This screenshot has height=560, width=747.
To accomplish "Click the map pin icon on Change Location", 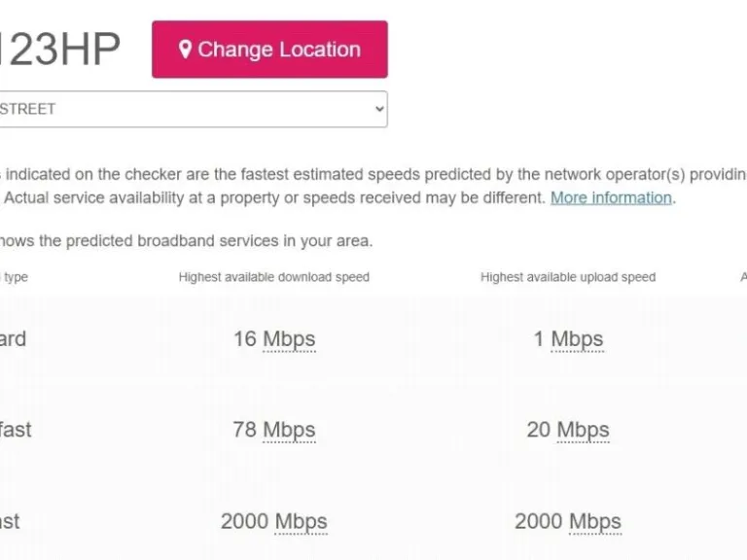I will 185,50.
